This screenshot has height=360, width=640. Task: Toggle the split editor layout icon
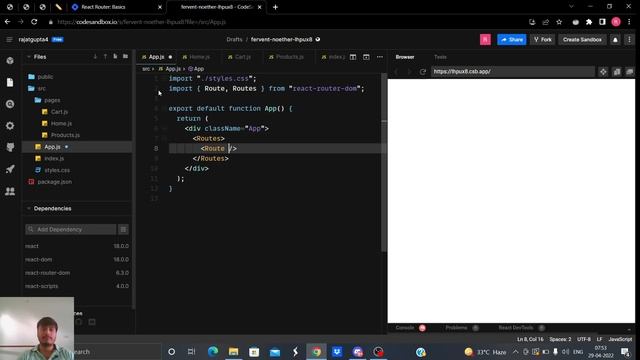point(353,57)
